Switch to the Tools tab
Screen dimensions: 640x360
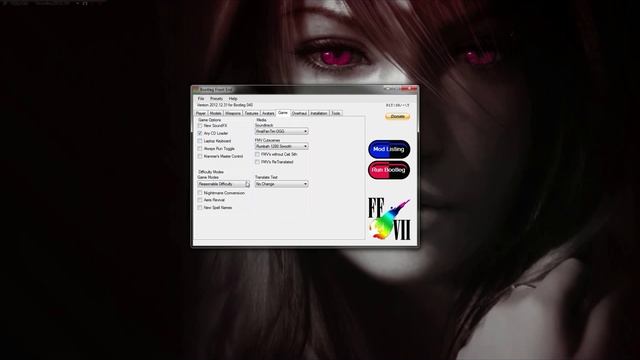(336, 113)
